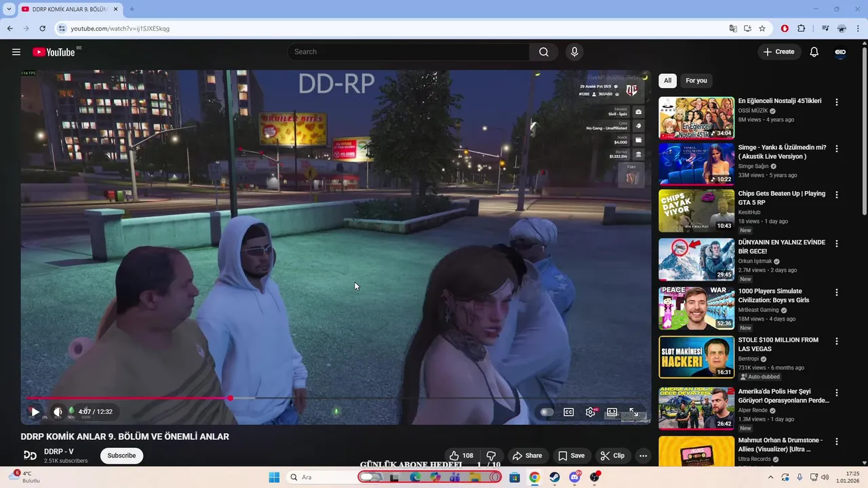The width and height of the screenshot is (868, 488).
Task: Select the For you filter chip
Action: point(696,81)
